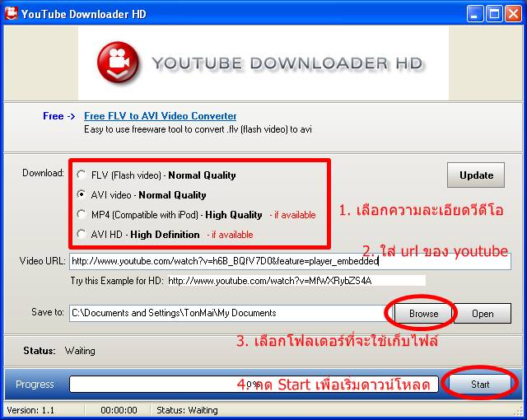Image resolution: width=527 pixels, height=420 pixels.
Task: Click the Open button beside Browse
Action: pyautogui.click(x=483, y=314)
